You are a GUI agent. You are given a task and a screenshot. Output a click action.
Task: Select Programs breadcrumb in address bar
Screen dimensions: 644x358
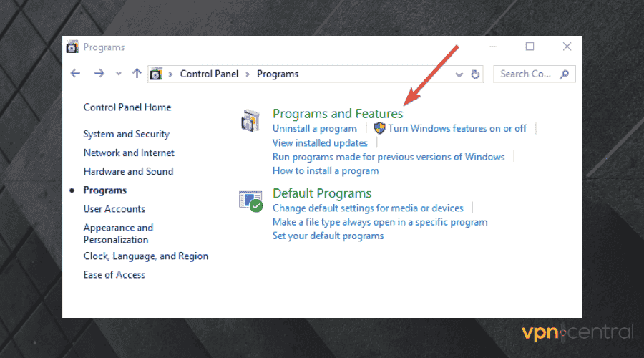(x=278, y=74)
